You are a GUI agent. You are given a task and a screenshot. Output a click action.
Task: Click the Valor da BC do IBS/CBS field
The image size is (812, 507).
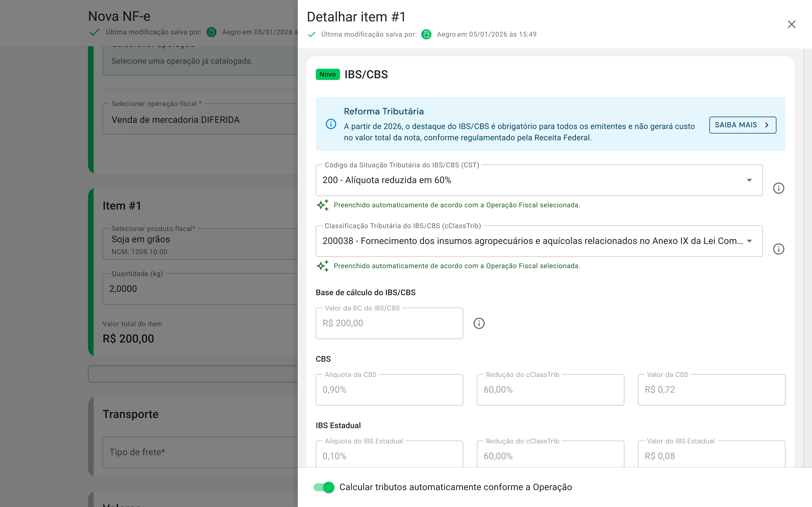point(389,323)
